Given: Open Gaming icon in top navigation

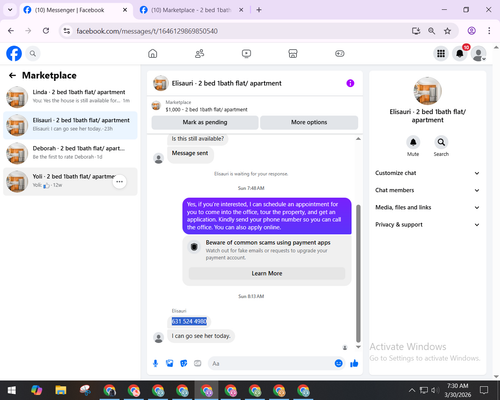Looking at the screenshot, I should pos(340,53).
